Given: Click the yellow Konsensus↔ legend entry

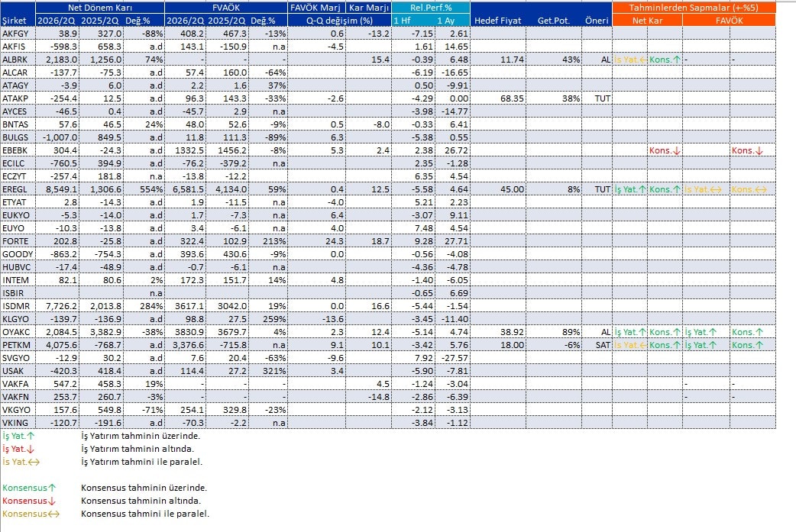Looking at the screenshot, I should coord(31,514).
